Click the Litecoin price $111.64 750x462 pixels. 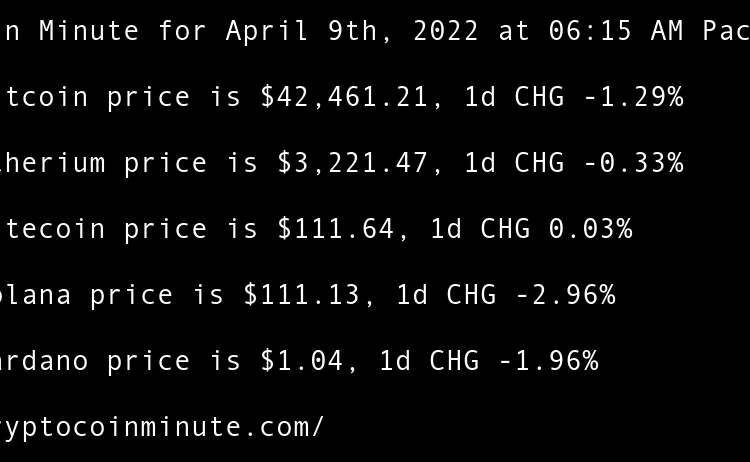coord(336,229)
